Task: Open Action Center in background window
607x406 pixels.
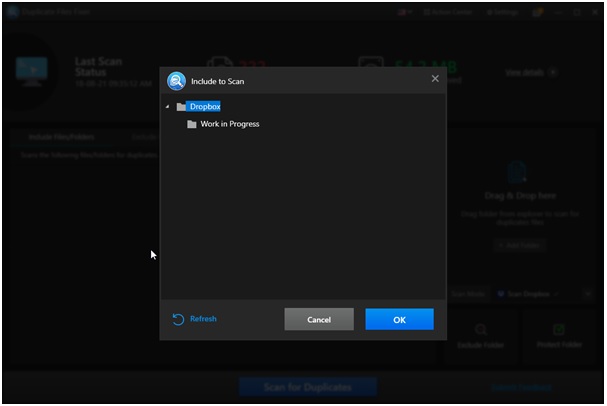Action: tap(448, 12)
